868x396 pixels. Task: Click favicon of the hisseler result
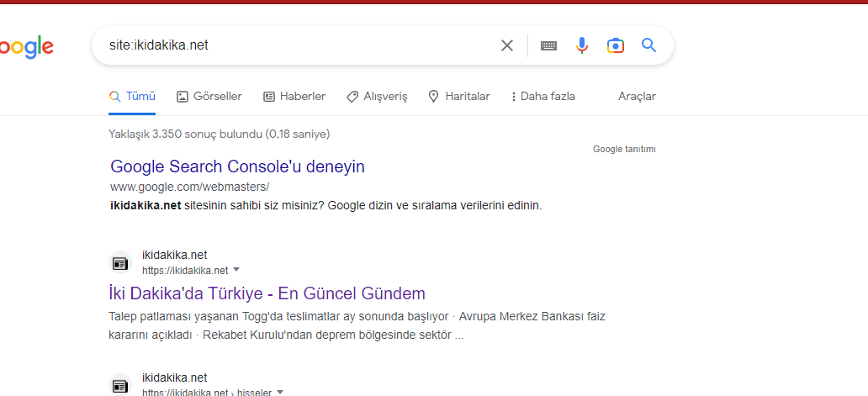pos(120,385)
